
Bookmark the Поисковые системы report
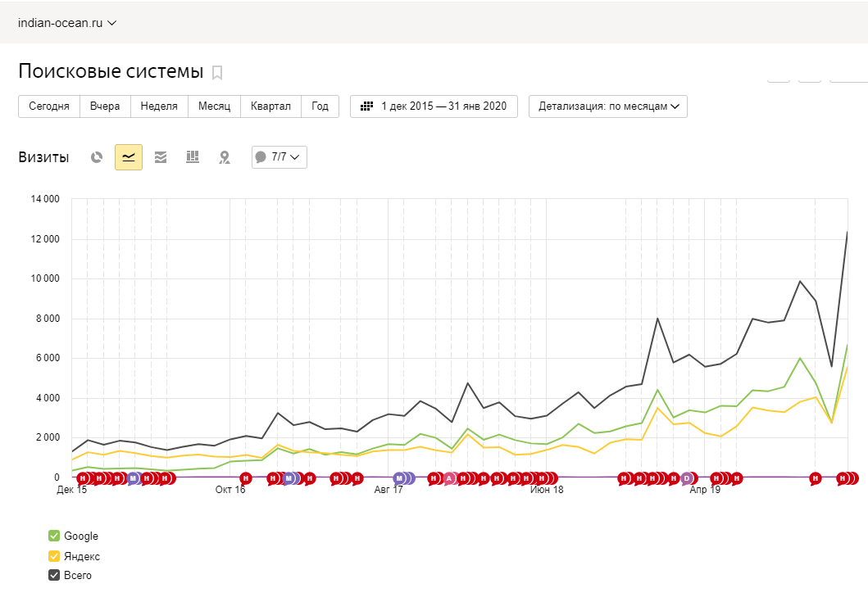217,73
